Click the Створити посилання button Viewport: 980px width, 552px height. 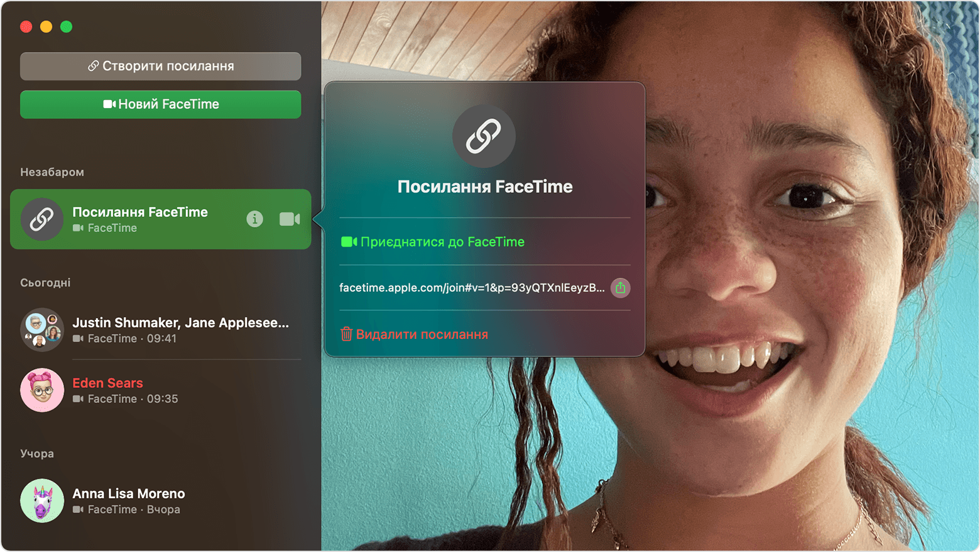click(x=160, y=65)
